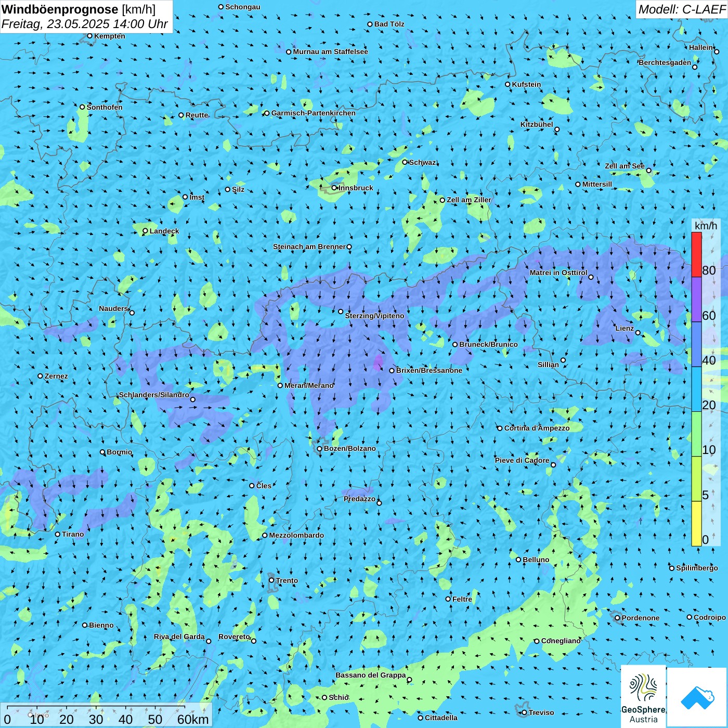Screen dimensions: 728x728
Task: Click the GeoSphere Austria logo
Action: 643,697
